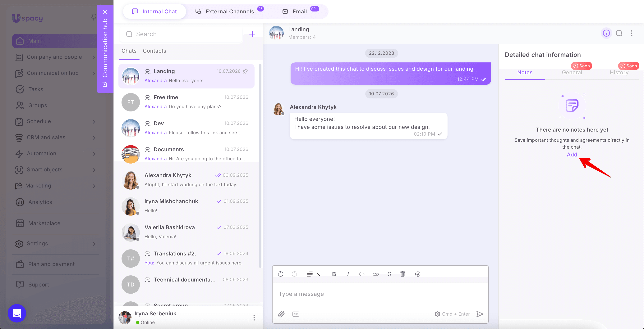Click the chat Search field
This screenshot has height=329, width=644.
point(182,34)
